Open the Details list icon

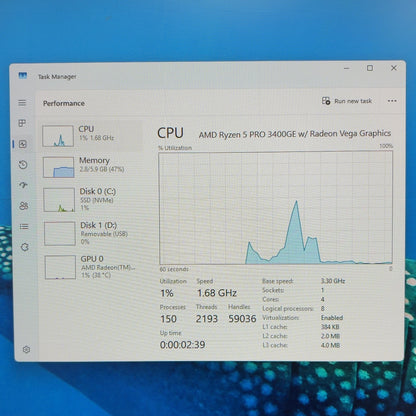pos(24,227)
